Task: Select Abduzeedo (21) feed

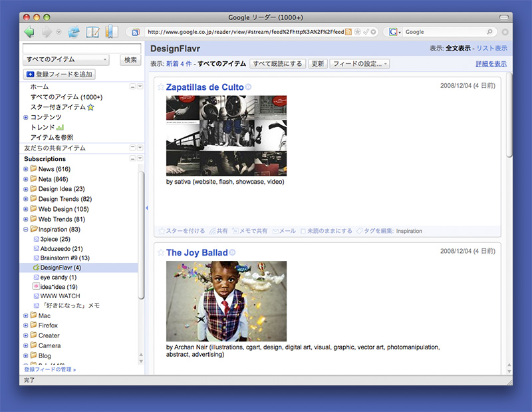Action: 61,249
